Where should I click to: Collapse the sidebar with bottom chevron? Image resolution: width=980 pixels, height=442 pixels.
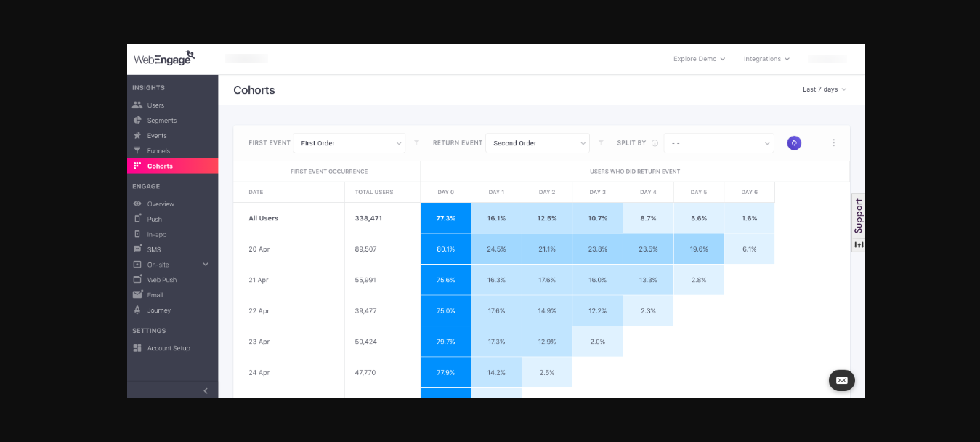(x=206, y=390)
